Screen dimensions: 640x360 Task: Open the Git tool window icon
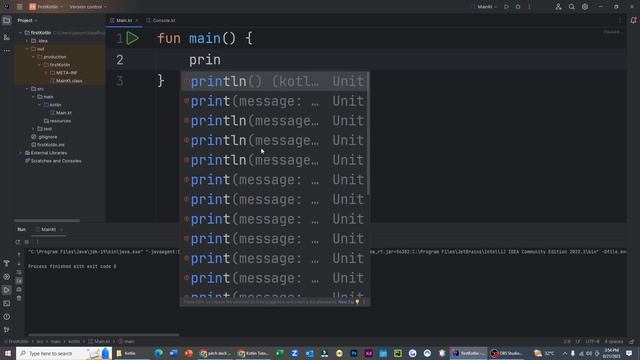7,330
